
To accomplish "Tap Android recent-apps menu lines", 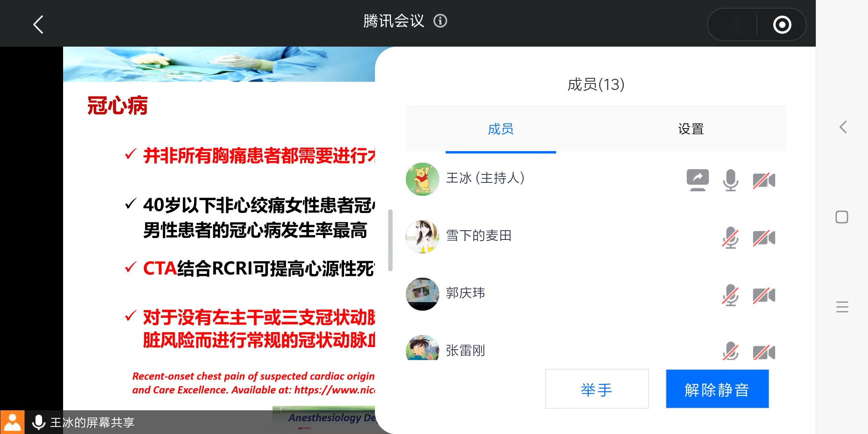I will [842, 307].
